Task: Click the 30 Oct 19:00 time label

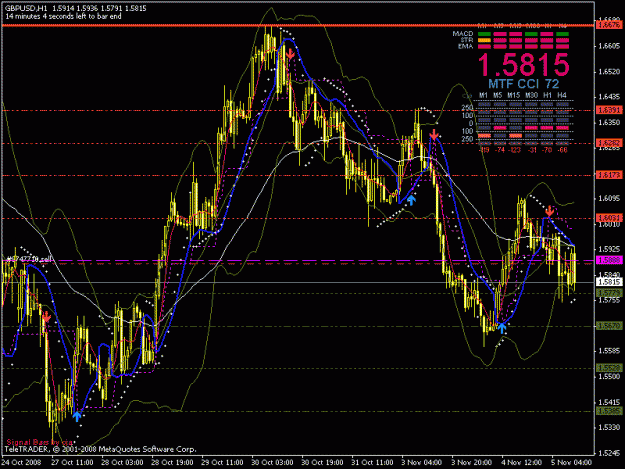Action: coord(322,463)
